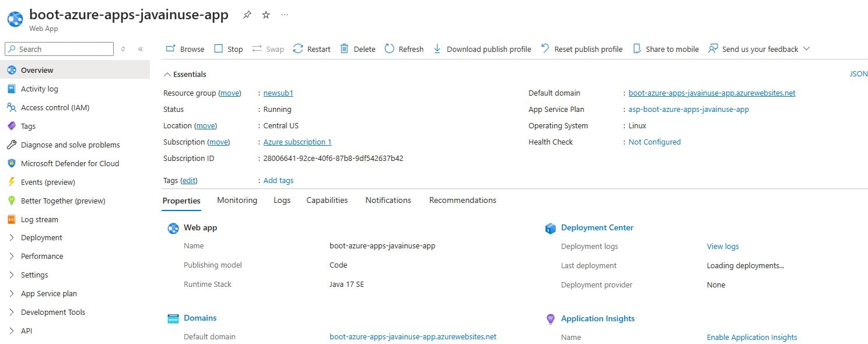
Task: Click the Download publish profile arrow icon
Action: click(x=437, y=49)
